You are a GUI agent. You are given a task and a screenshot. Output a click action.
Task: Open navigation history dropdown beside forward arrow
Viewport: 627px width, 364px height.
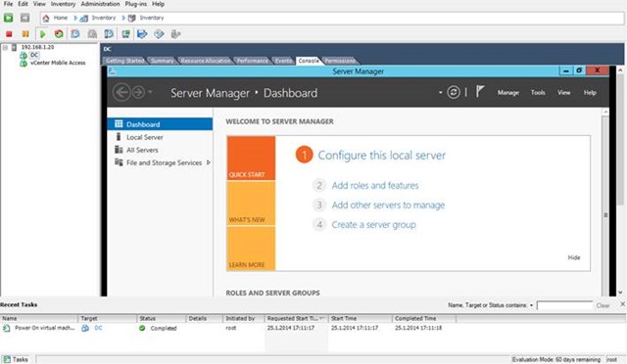click(x=150, y=92)
